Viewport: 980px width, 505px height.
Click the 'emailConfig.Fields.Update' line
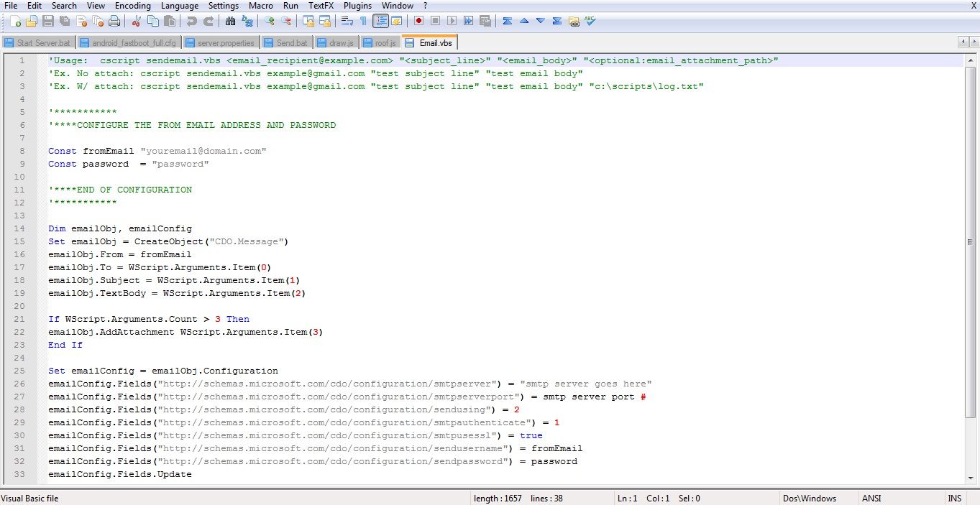point(120,474)
